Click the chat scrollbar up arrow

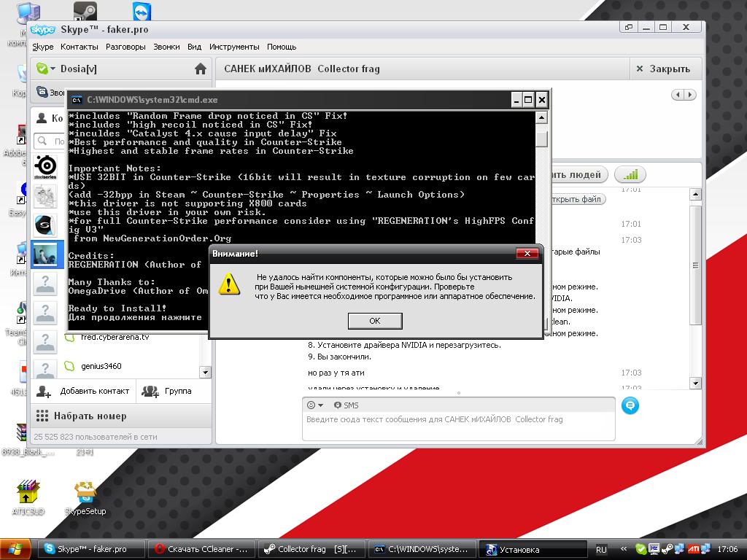695,194
